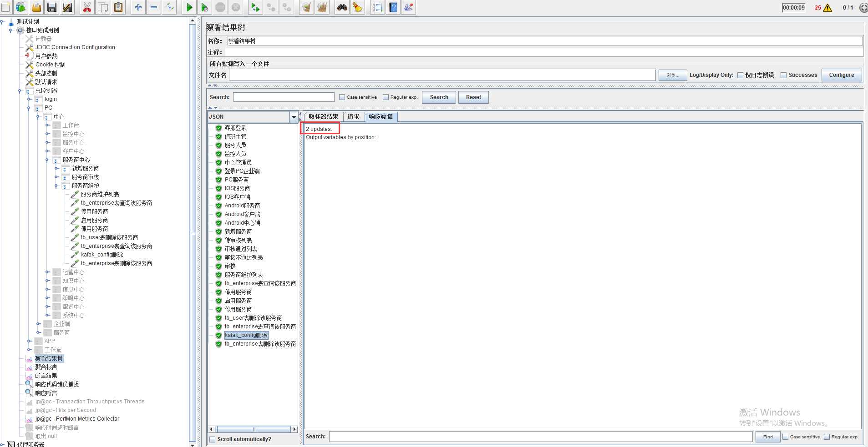
Task: Select 聚合报告 in the test plan tree
Action: pyautogui.click(x=46, y=367)
